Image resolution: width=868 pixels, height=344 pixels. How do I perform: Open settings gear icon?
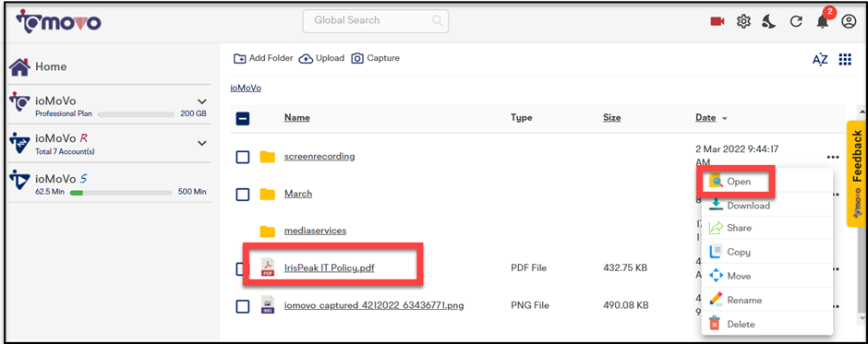(743, 21)
